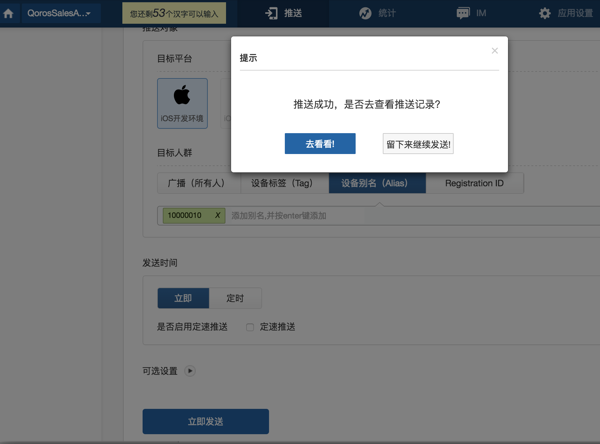Click the 留下来继续发送! button
This screenshot has width=600, height=444.
coord(418,144)
